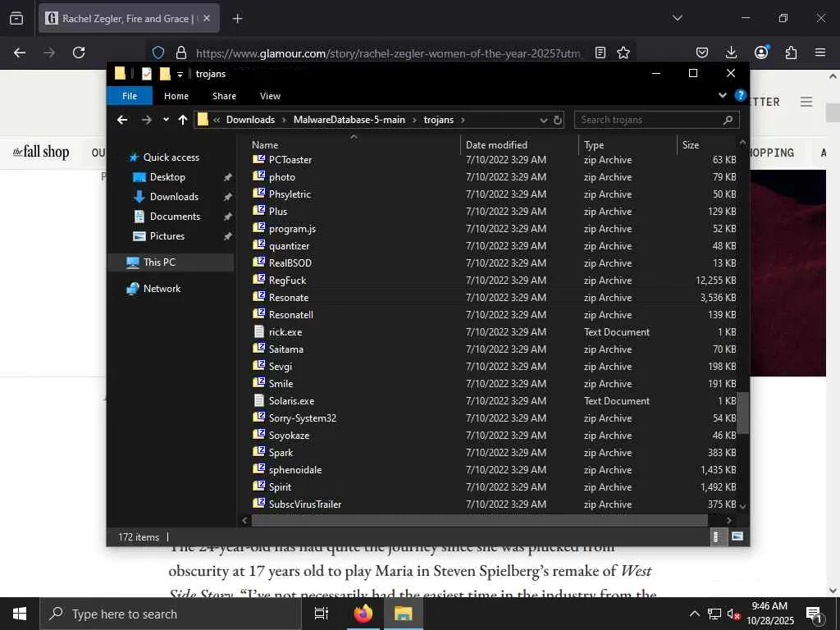Open Firefox from the taskbar
Image resolution: width=840 pixels, height=630 pixels.
363,614
